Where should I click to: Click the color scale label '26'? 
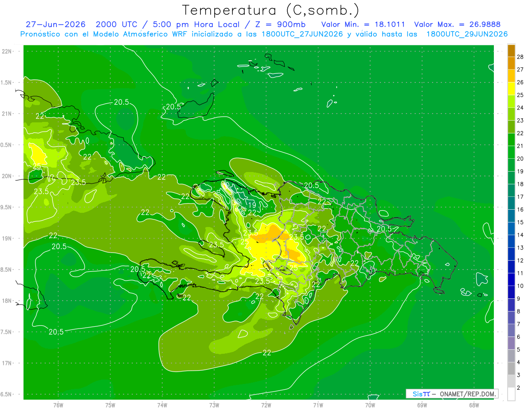[x=520, y=82]
